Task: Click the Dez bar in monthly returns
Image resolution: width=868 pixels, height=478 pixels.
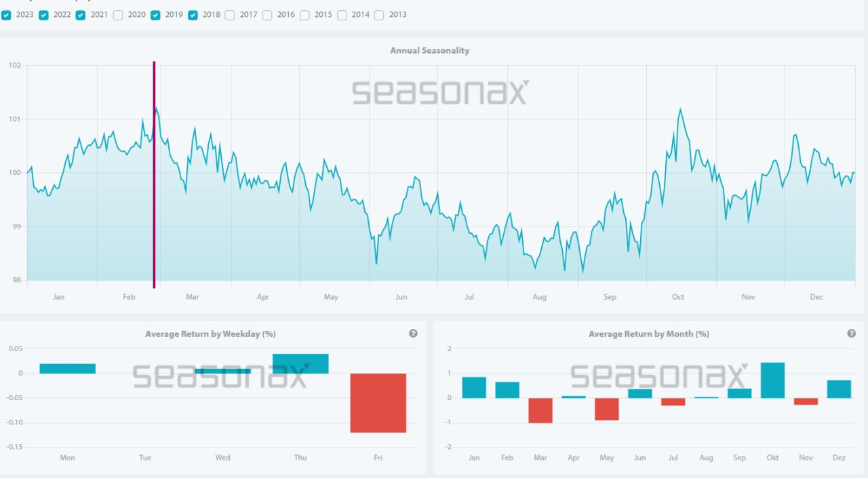Action: [839, 389]
